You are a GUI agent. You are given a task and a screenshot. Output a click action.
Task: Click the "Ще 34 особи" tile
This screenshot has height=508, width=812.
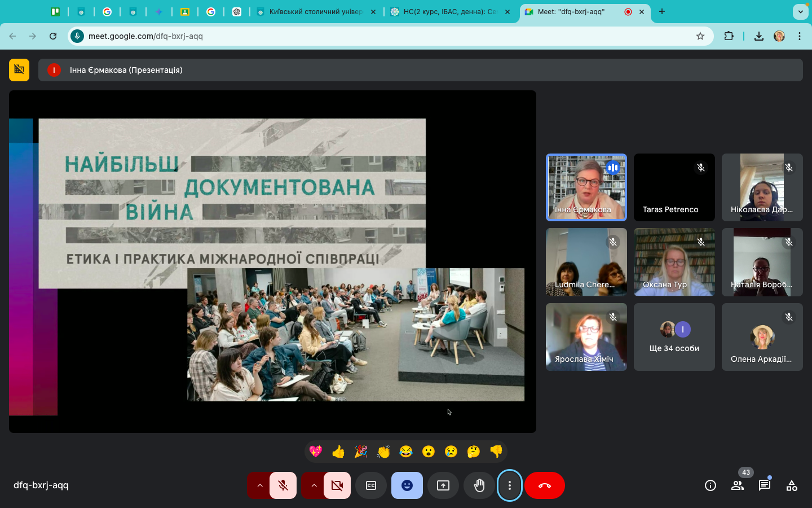pos(674,337)
